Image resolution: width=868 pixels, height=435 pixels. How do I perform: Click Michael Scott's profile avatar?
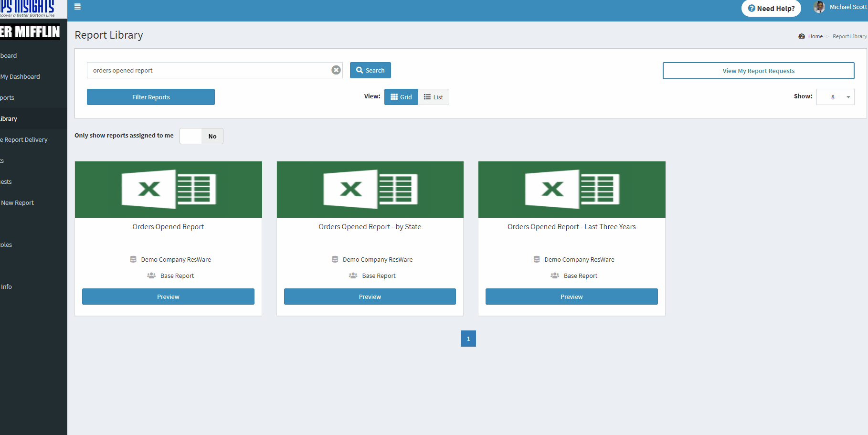(x=819, y=7)
